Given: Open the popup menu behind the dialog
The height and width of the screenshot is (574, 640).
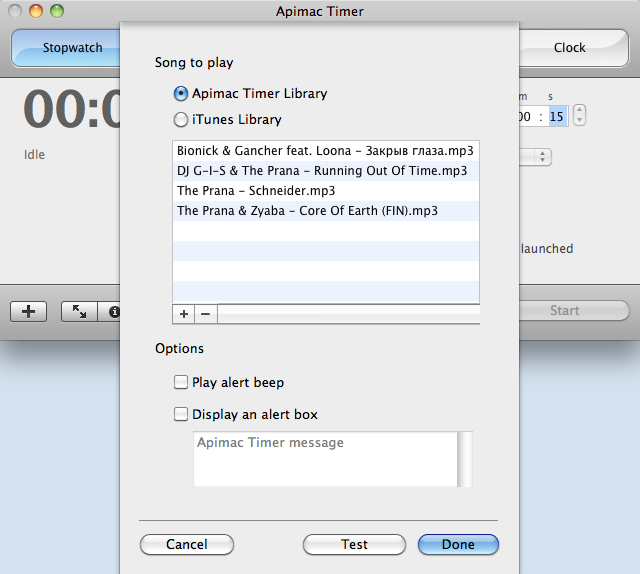Looking at the screenshot, I should [536, 157].
